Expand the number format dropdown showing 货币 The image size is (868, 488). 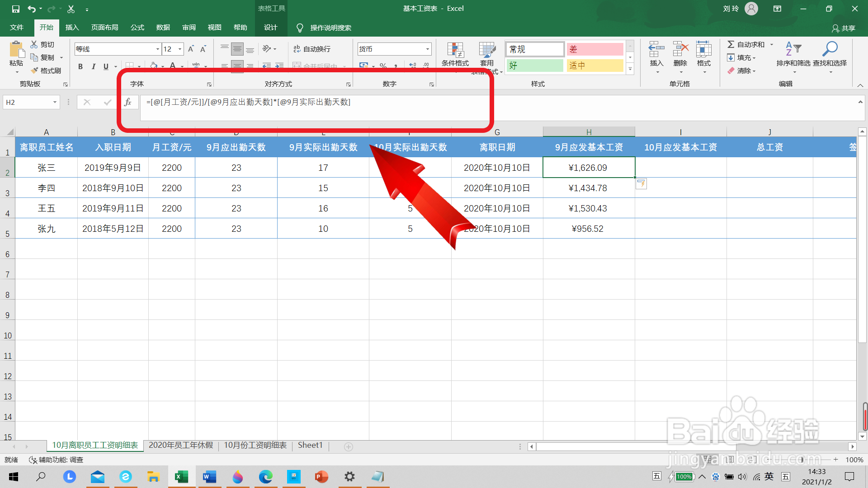click(x=427, y=49)
